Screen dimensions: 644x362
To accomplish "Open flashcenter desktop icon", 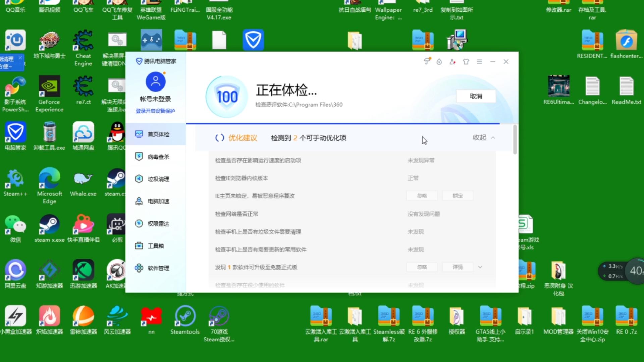I will [626, 45].
